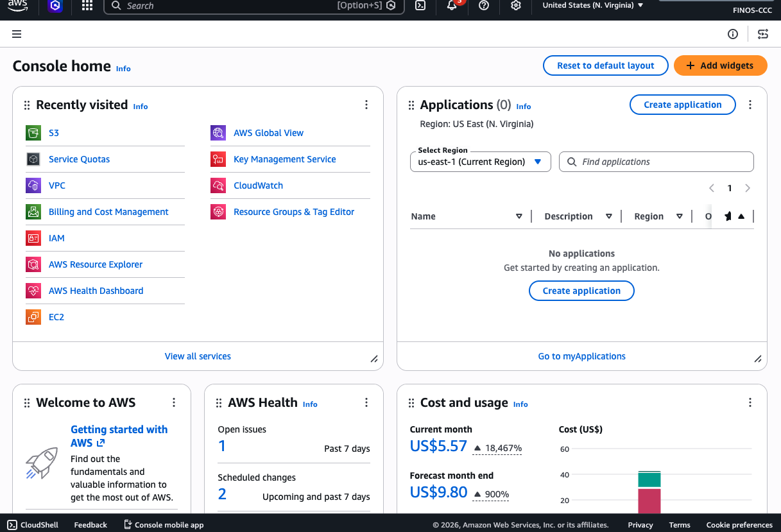Open Cost and usage widget options menu
This screenshot has width=781, height=532.
750,402
